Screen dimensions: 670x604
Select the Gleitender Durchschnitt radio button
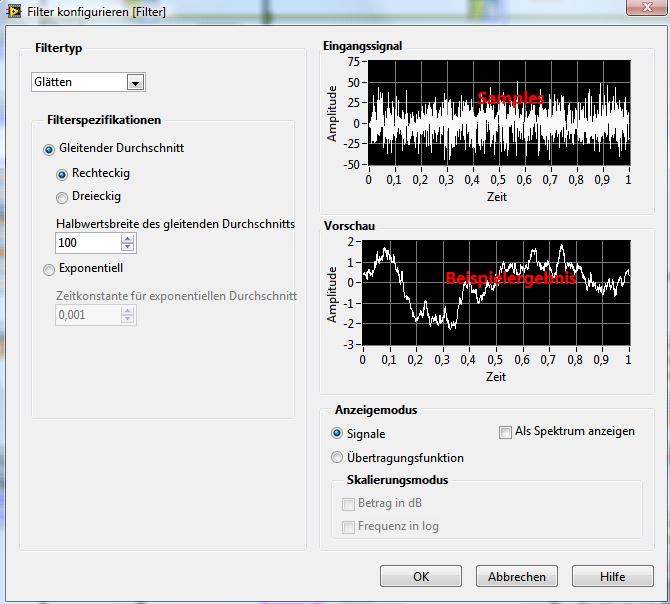click(x=49, y=150)
